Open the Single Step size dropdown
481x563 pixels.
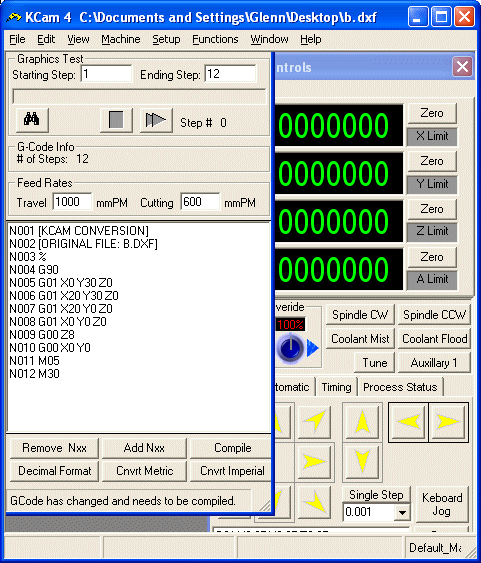[402, 512]
